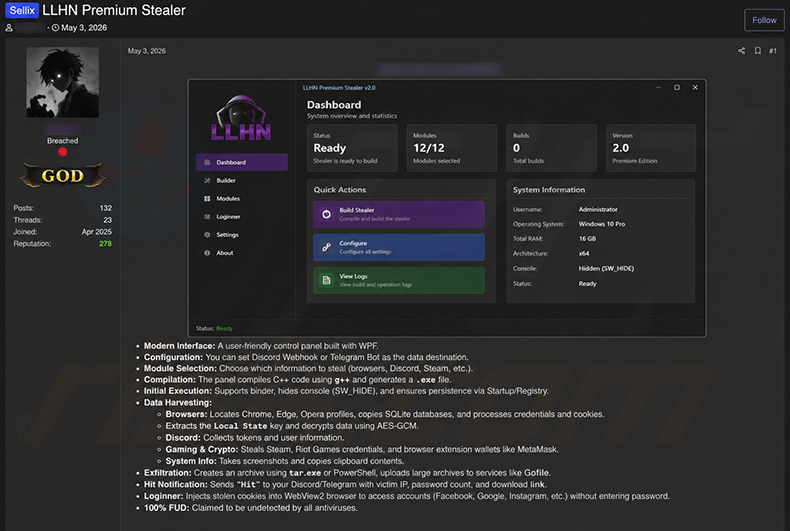Click the Status Ready stat card
This screenshot has width=790, height=531.
click(352, 148)
